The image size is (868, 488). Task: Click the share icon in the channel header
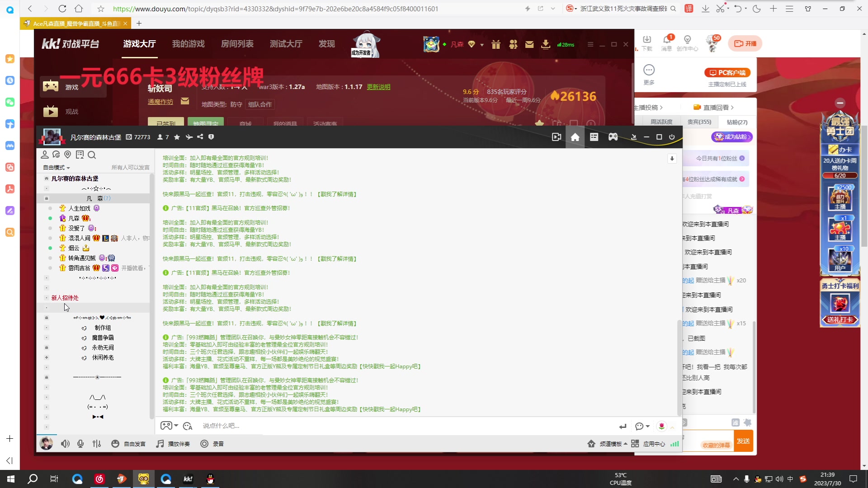pos(200,137)
